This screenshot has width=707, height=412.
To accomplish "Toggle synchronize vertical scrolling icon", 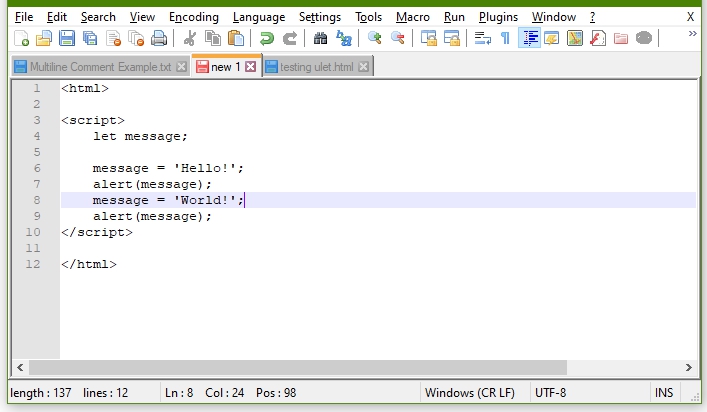I will 428,38.
